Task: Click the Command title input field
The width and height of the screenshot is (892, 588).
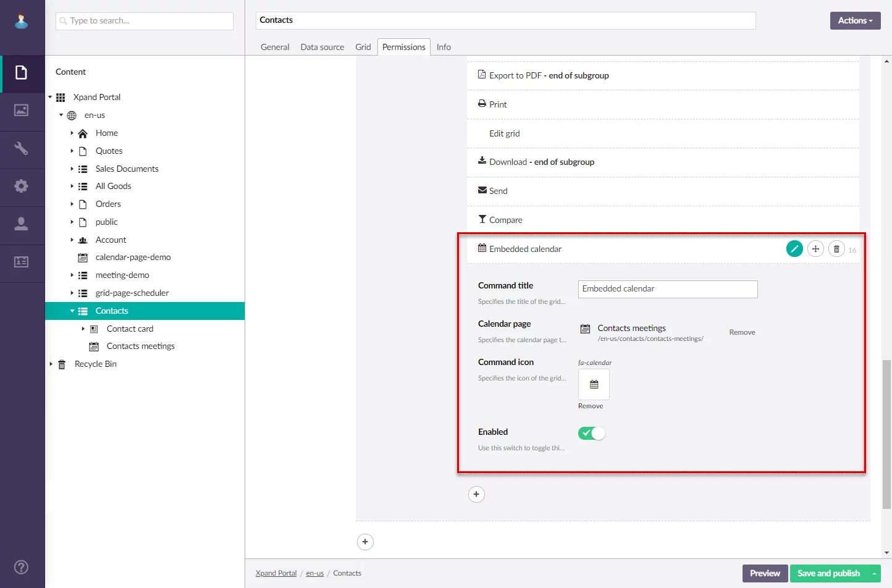Action: pyautogui.click(x=667, y=289)
